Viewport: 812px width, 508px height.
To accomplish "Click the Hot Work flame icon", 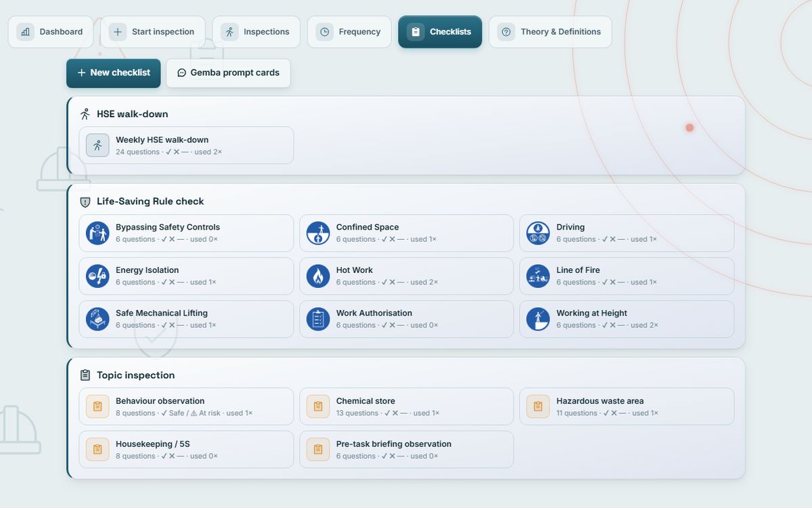I will (318, 276).
